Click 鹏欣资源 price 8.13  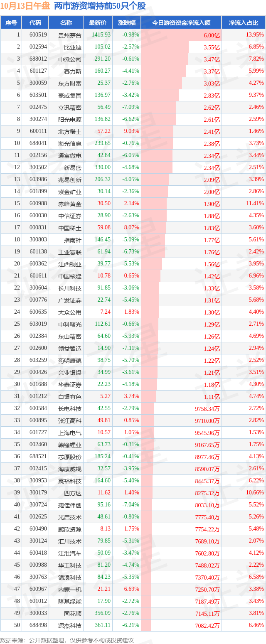point(106,529)
